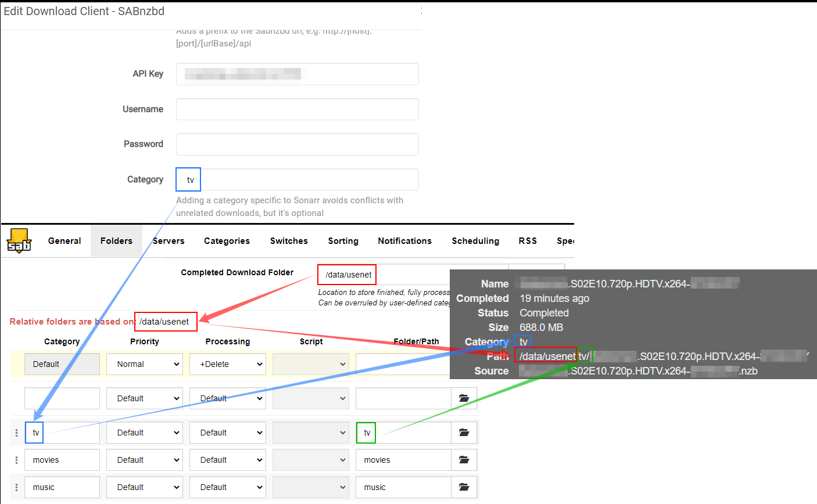
Task: Open Priority dropdown for tv category
Action: click(x=145, y=433)
